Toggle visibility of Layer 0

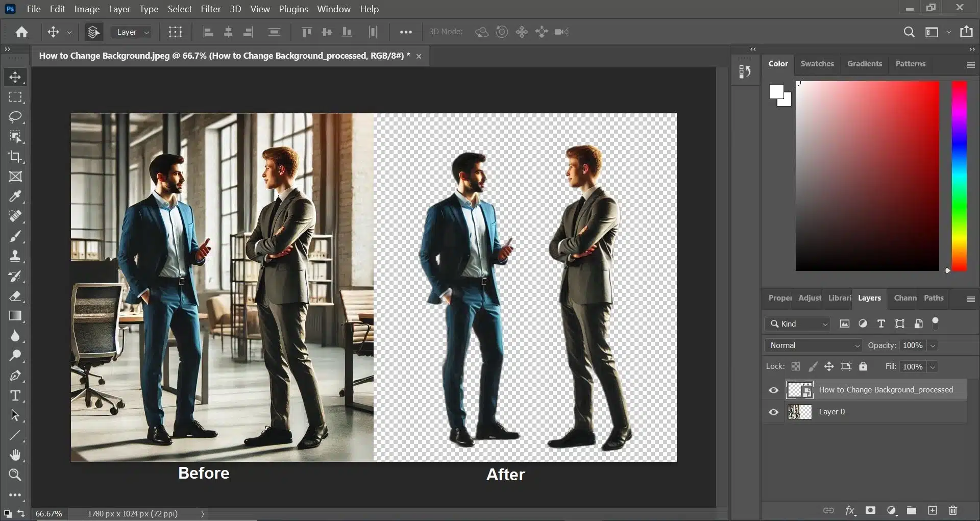(773, 412)
